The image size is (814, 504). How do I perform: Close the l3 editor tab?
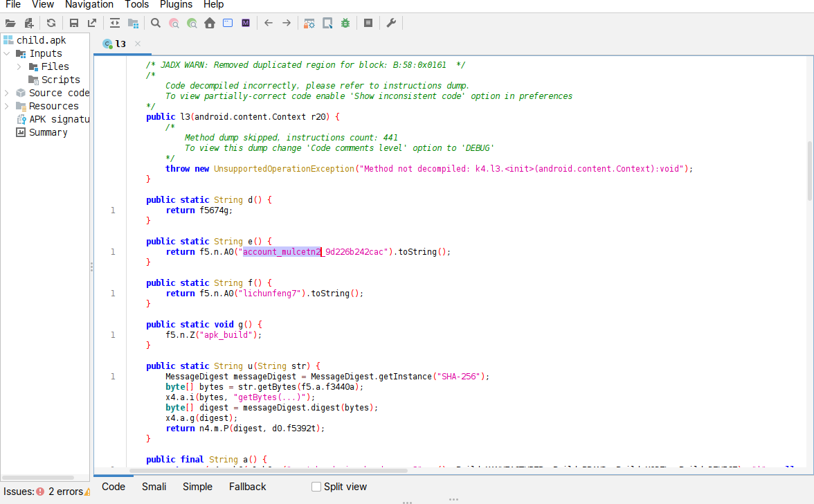pos(138,44)
